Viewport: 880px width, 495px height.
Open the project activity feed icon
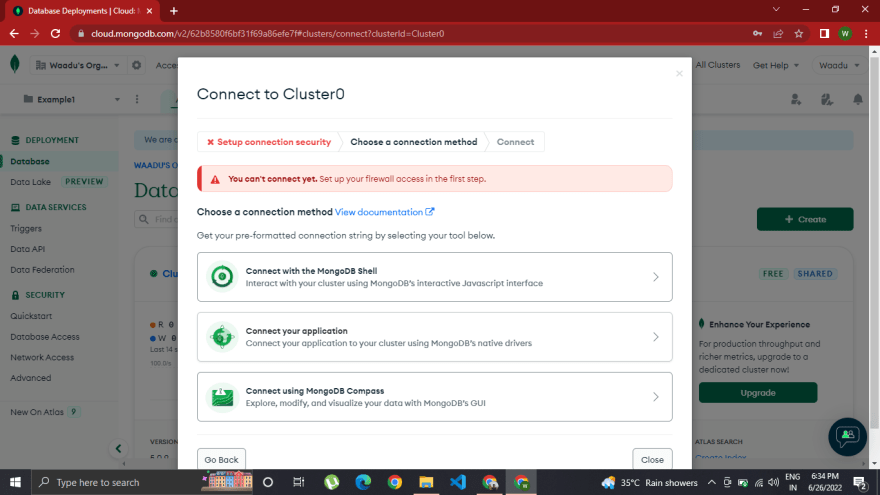point(827,99)
